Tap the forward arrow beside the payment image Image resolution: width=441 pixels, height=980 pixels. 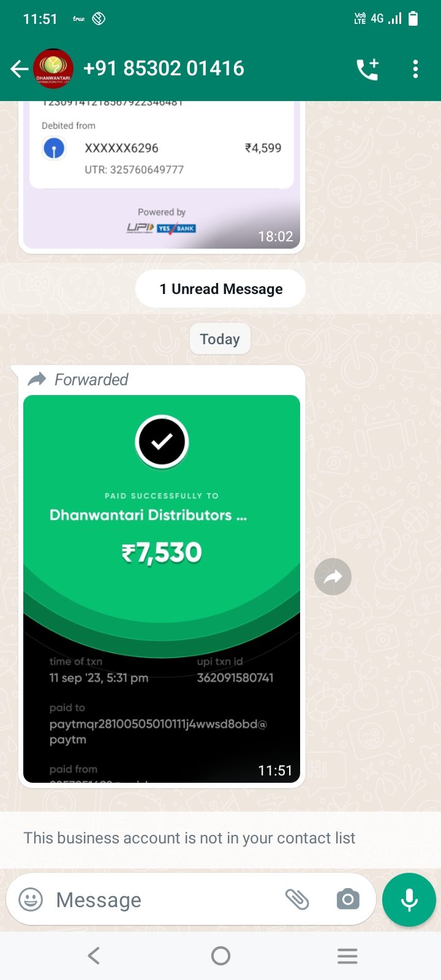tap(333, 576)
